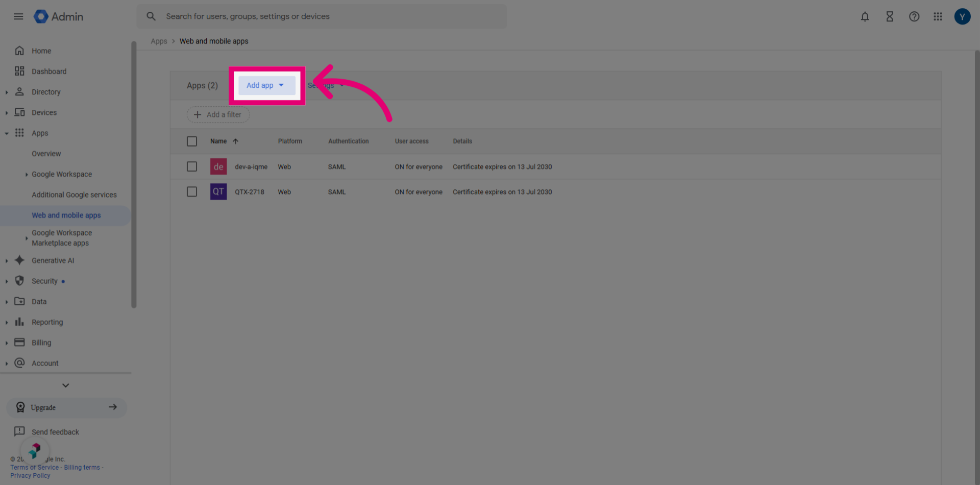Click the Name column sort arrow
This screenshot has height=485, width=980.
click(236, 141)
